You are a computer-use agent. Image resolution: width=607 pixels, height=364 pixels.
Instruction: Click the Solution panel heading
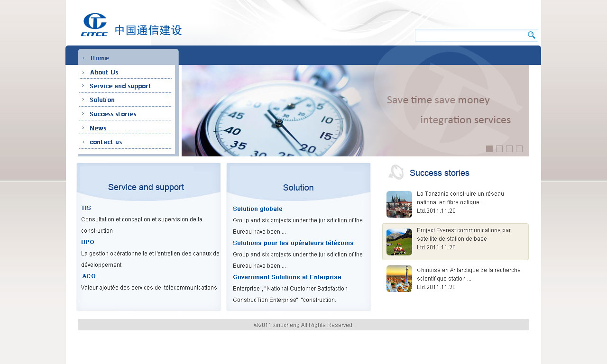(298, 188)
